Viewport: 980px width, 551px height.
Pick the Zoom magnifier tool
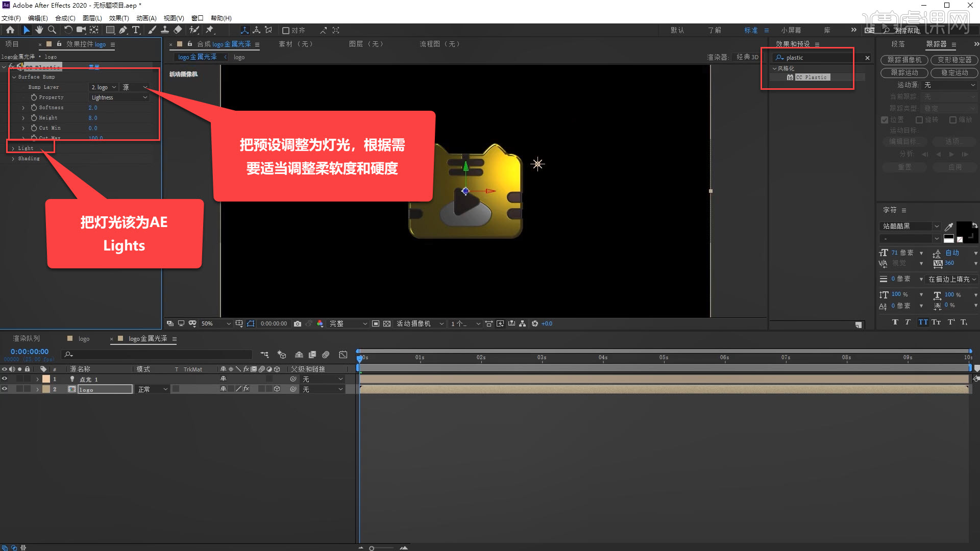tap(52, 30)
